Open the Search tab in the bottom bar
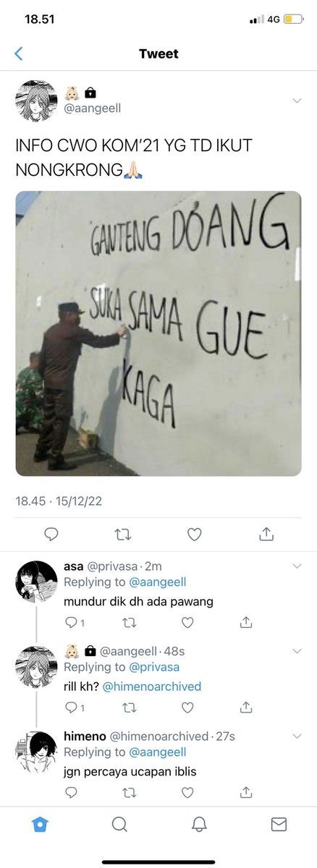Image resolution: width=317 pixels, height=868 pixels. coord(120,825)
